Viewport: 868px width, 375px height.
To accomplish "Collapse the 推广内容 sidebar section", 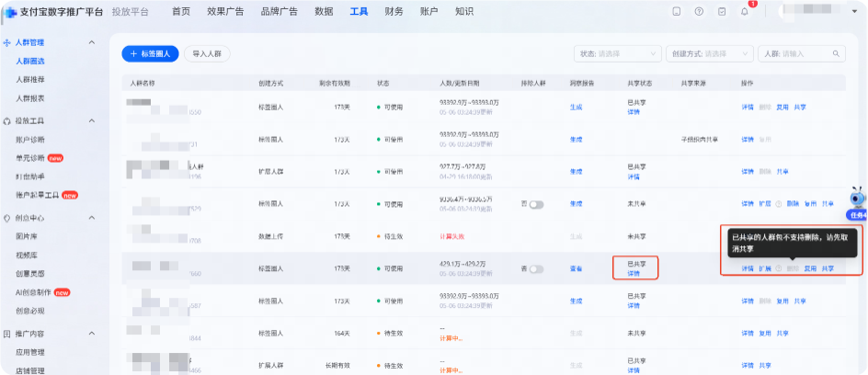I will click(92, 334).
